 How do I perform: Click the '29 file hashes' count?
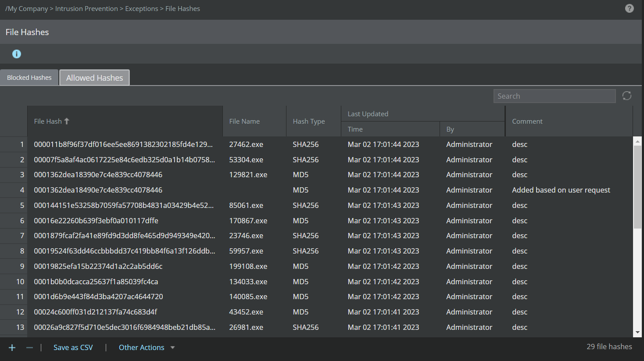pos(609,347)
